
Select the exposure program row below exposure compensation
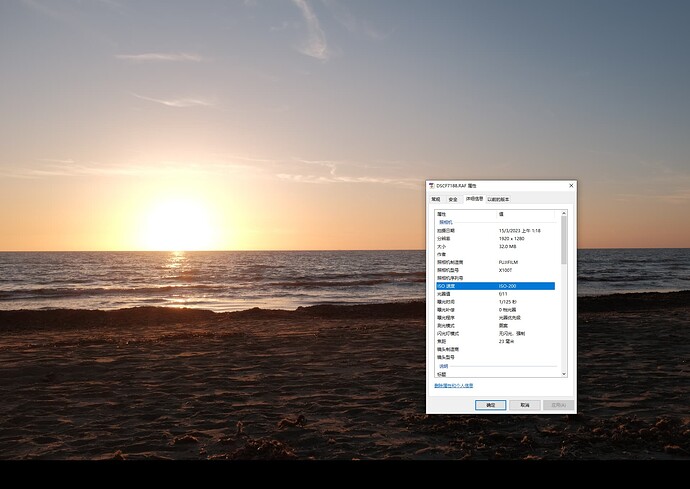coord(495,318)
